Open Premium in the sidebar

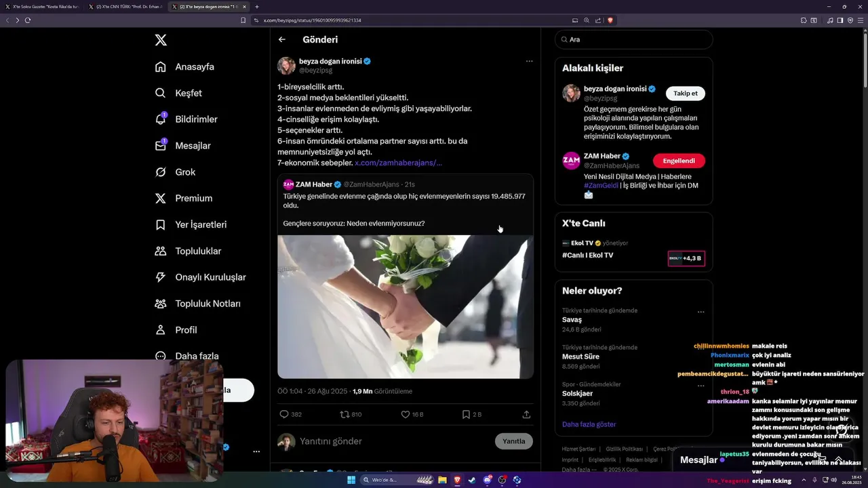[x=184, y=199]
